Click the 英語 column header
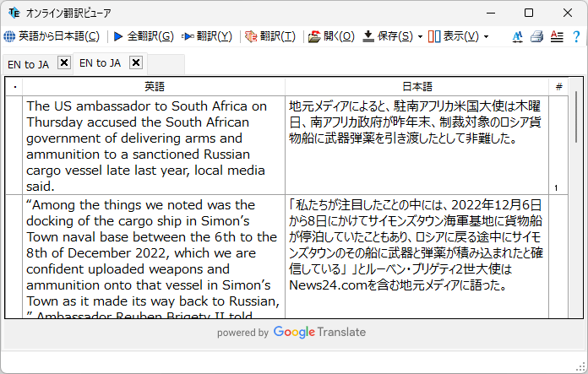Image resolution: width=588 pixels, height=374 pixels. point(154,86)
